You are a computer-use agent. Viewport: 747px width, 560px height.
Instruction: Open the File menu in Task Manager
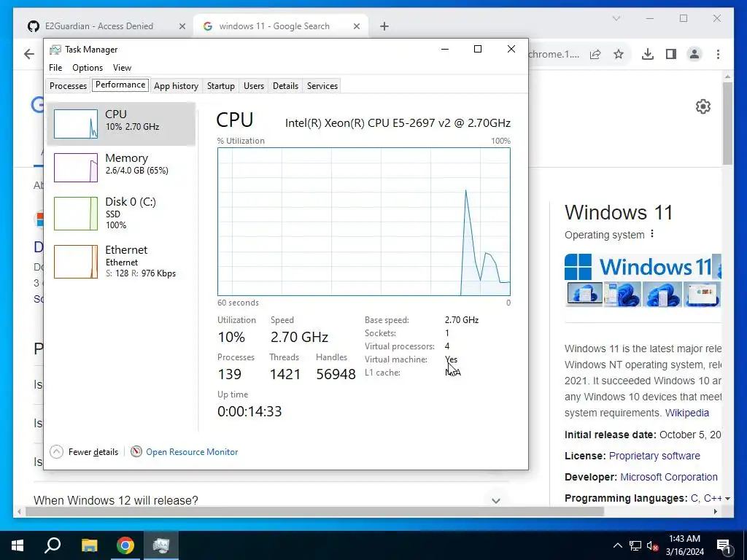(55, 68)
